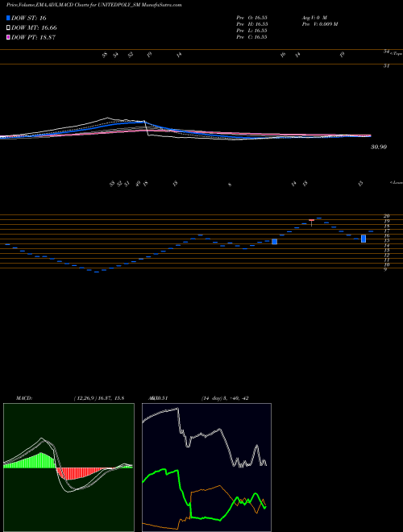Click the 'MACD:' panel label

tap(23, 398)
